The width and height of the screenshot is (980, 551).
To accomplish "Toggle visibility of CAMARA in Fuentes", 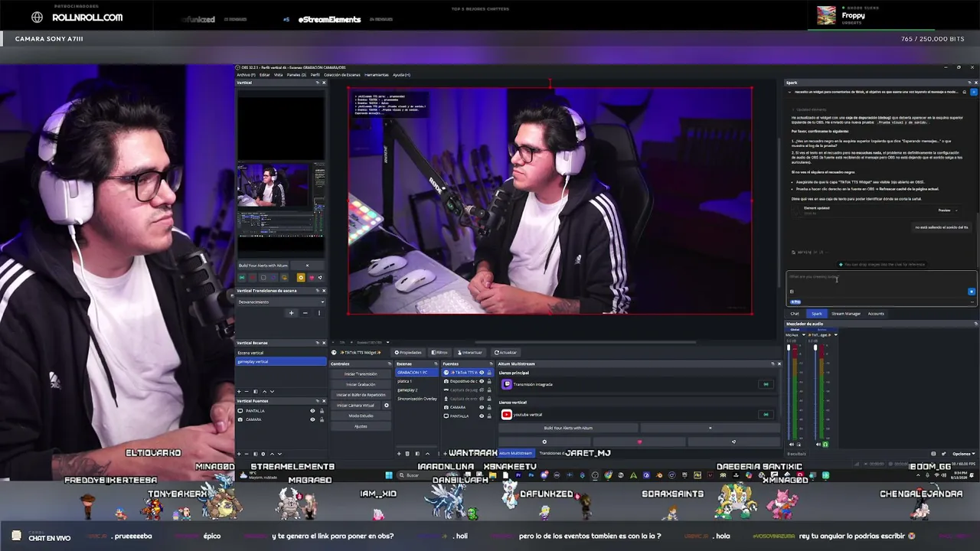I will coord(482,407).
